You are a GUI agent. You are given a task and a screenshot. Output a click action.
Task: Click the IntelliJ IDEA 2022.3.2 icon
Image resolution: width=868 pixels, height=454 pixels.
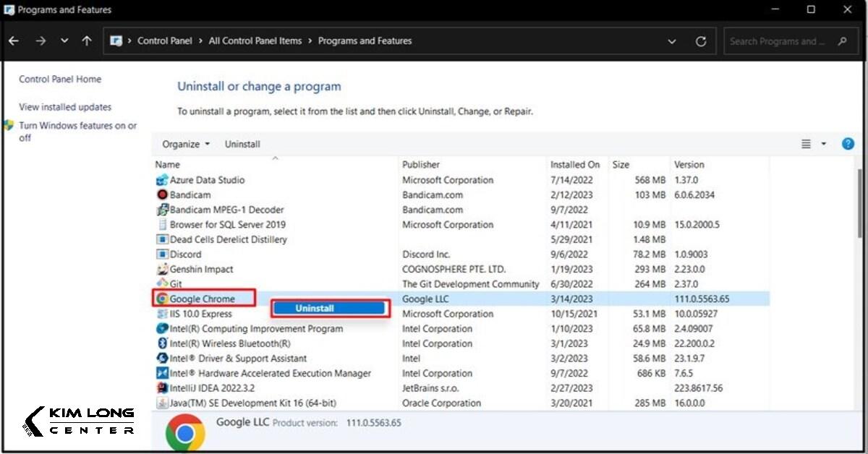(162, 388)
